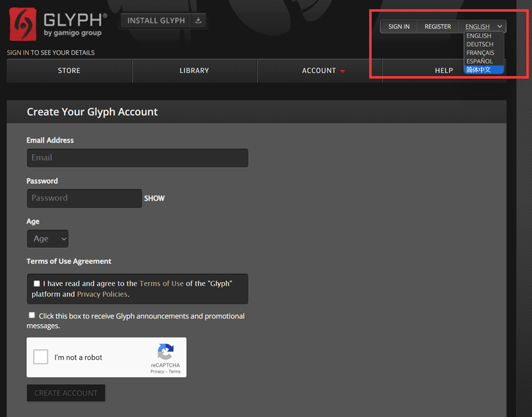532x417 pixels.
Task: Click the Glyph red logo icon
Action: 23,24
